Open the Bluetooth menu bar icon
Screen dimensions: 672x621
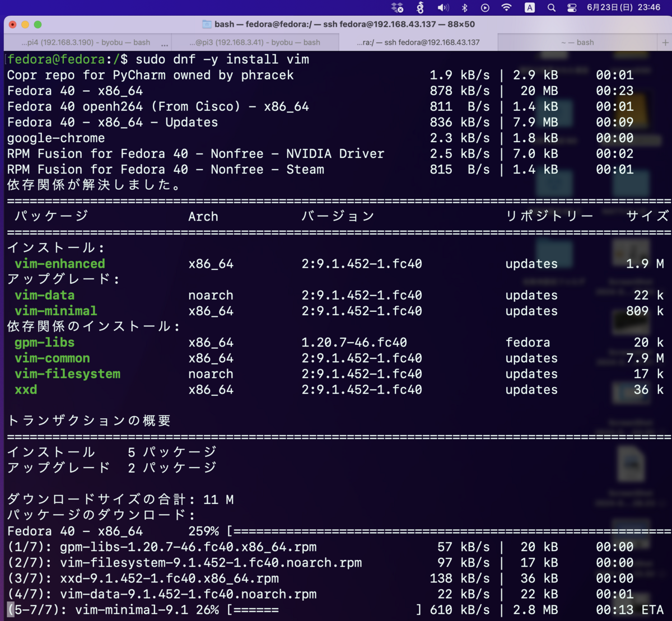[x=465, y=7]
